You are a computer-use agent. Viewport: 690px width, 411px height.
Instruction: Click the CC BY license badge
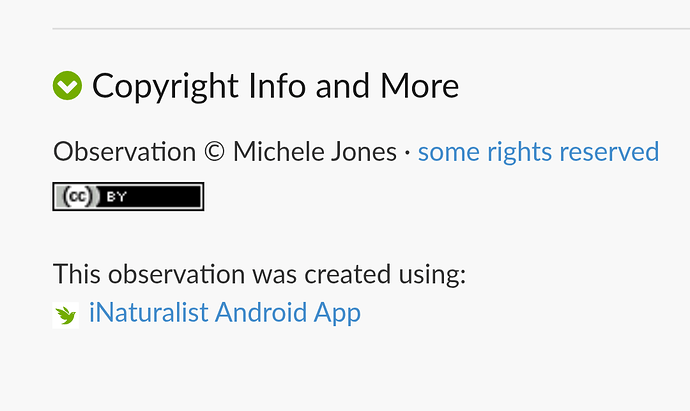pyautogui.click(x=128, y=196)
